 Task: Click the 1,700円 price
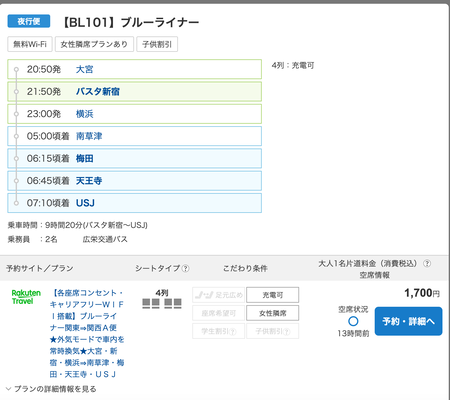click(422, 293)
